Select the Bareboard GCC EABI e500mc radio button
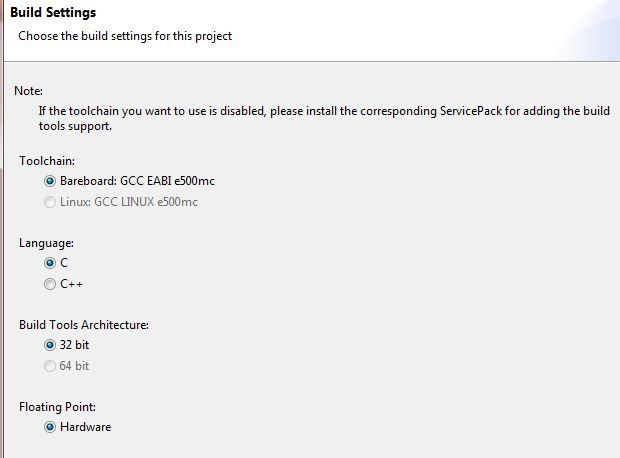Image resolution: width=620 pixels, height=458 pixels. (x=50, y=181)
